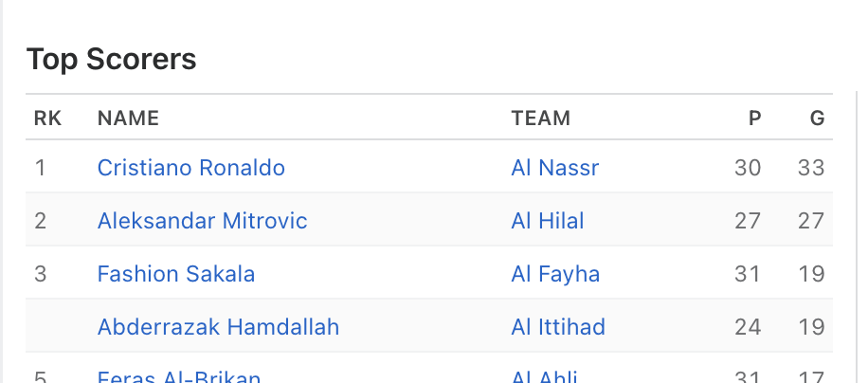Go to Al Hilal team page
The width and height of the screenshot is (868, 383).
[548, 221]
